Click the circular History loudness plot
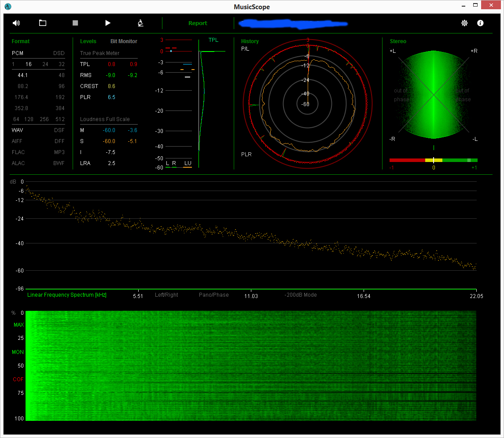 308,104
